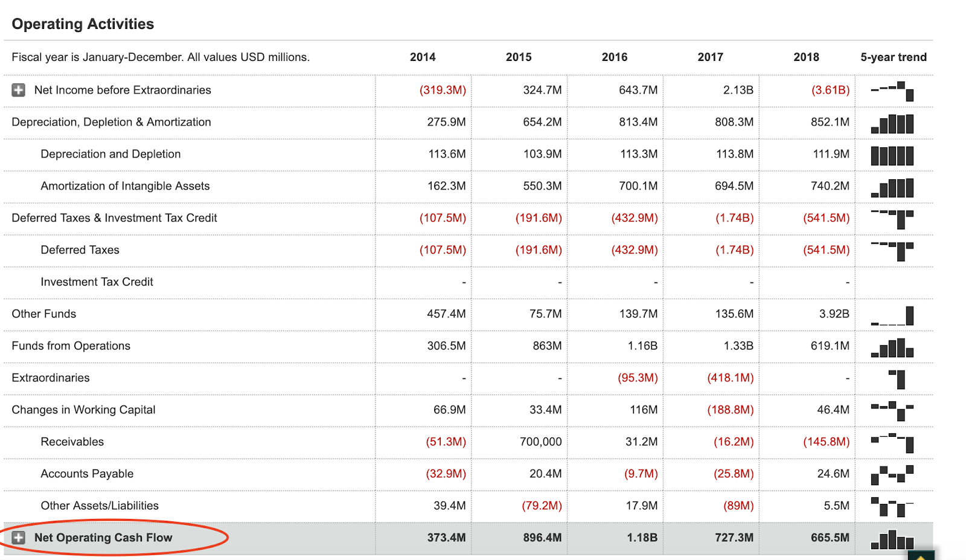This screenshot has width=966, height=560.
Task: Expand Net Operating Cash Flow row
Action: 19,538
